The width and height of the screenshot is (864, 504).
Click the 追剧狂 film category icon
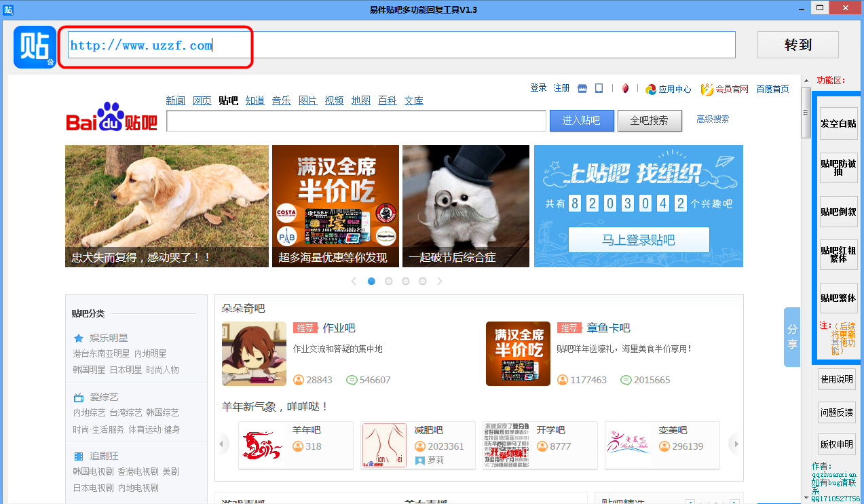79,457
